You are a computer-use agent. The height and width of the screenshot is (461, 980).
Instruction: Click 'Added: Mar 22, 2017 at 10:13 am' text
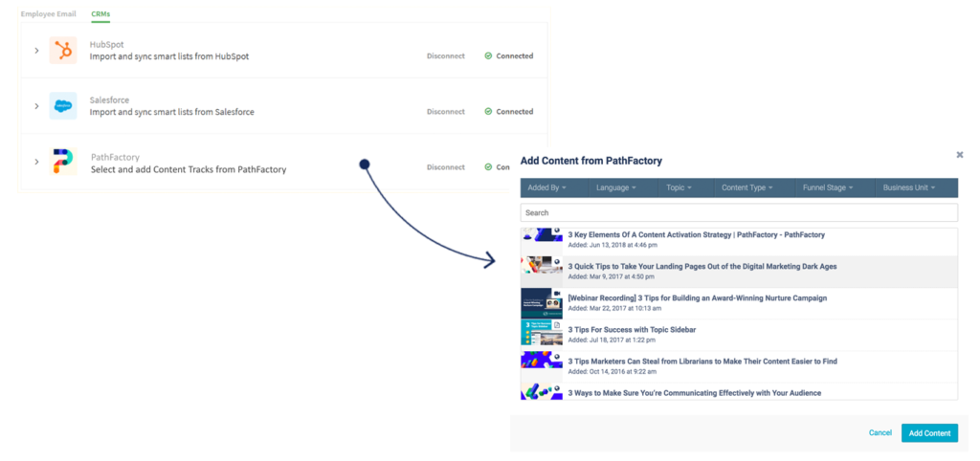[x=614, y=308]
